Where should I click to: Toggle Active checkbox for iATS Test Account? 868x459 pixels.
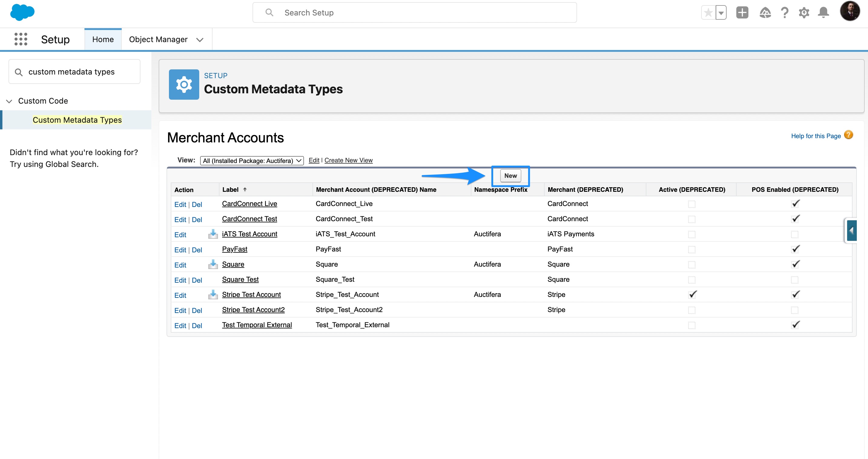[x=691, y=234]
